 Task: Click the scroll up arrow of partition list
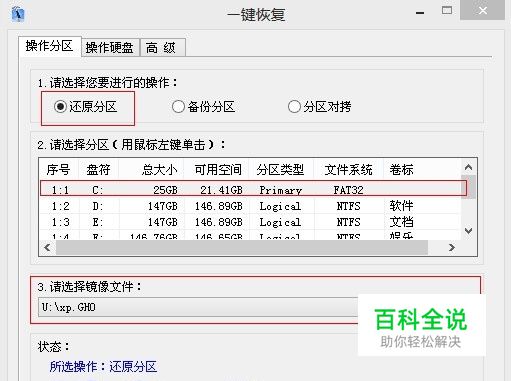468,167
